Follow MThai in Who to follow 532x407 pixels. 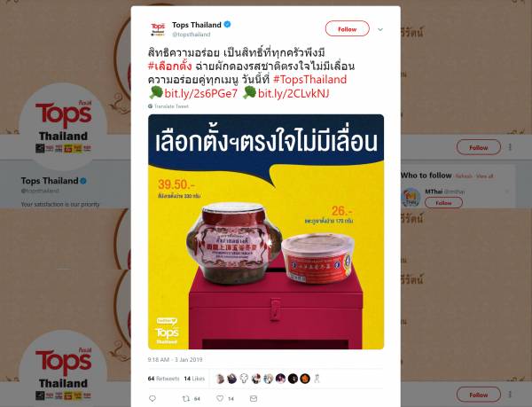pyautogui.click(x=443, y=203)
